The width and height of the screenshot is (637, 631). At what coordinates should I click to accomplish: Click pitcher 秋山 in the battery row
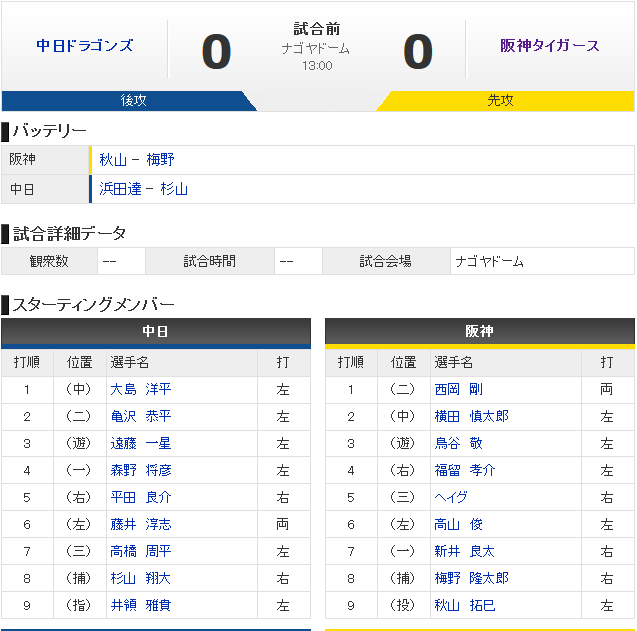click(113, 160)
